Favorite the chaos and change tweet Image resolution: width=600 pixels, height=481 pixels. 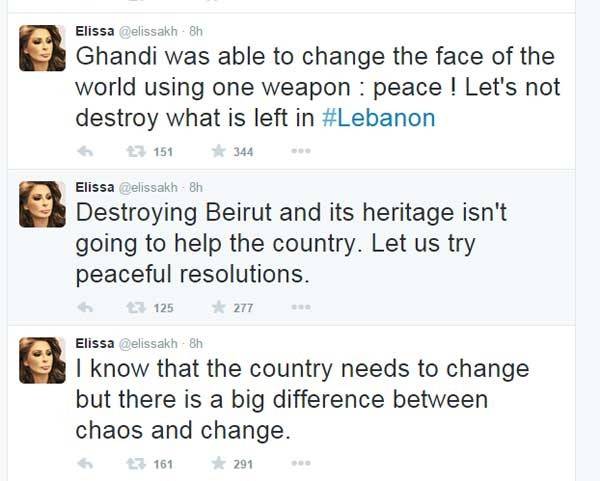217,464
